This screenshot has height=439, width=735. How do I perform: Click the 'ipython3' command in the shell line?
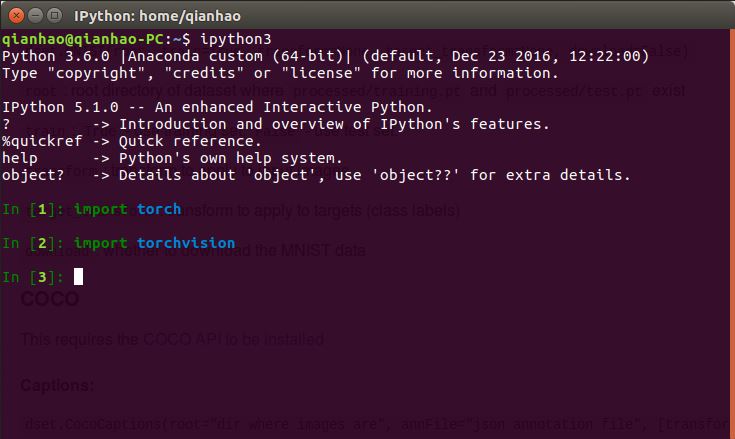tap(236, 39)
